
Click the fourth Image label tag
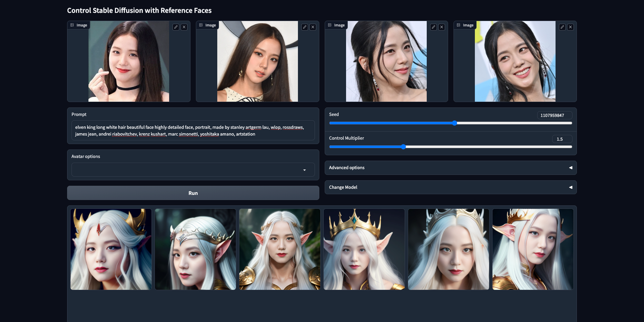click(465, 25)
